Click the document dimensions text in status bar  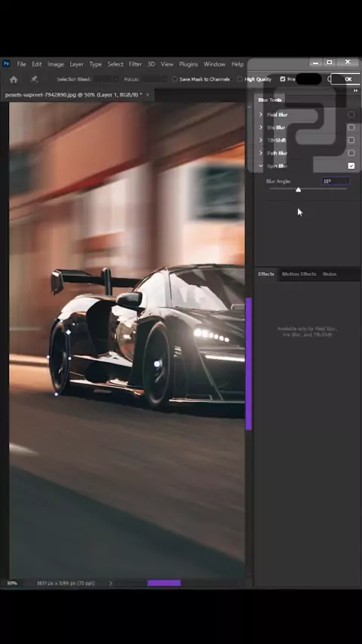pos(66,583)
